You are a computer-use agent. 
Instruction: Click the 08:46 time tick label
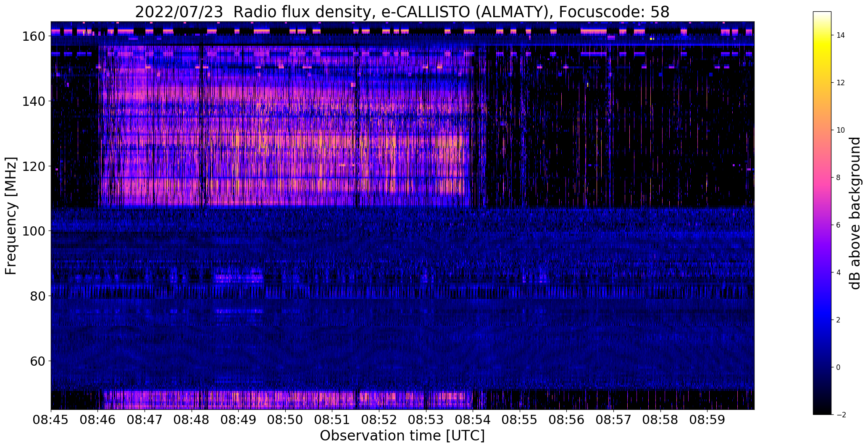click(98, 419)
